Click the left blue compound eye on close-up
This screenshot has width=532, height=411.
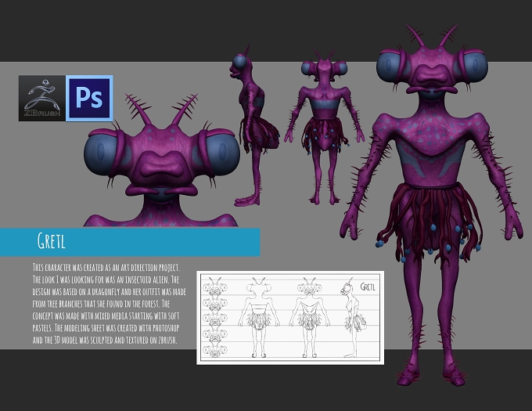click(101, 153)
